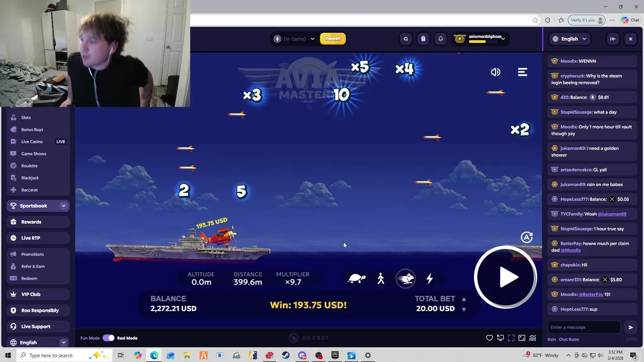Open Epic Games from taskbar

335,355
